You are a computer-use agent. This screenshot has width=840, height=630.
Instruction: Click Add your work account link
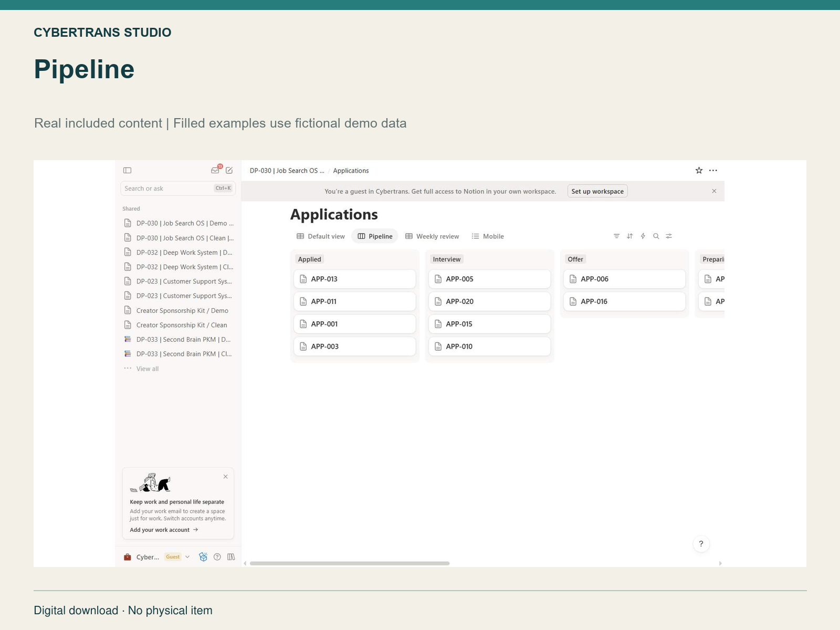pos(164,530)
